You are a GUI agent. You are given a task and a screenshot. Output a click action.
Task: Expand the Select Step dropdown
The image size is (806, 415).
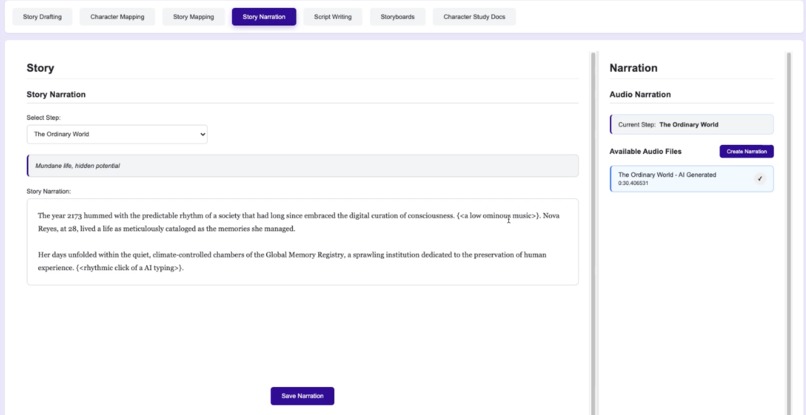pos(117,134)
